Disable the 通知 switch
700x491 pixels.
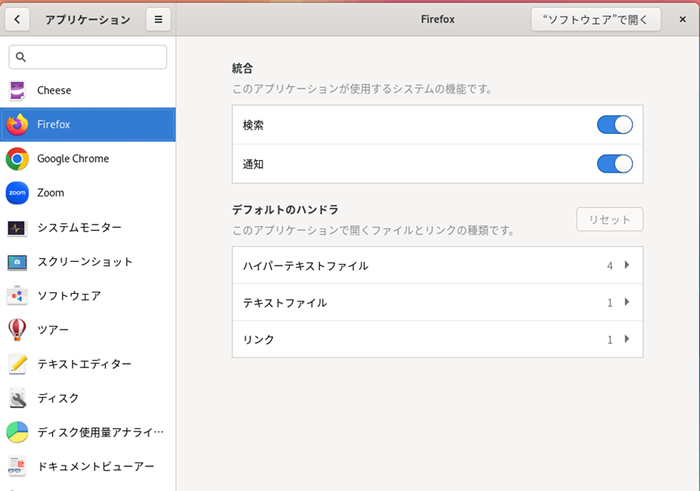[x=614, y=164]
